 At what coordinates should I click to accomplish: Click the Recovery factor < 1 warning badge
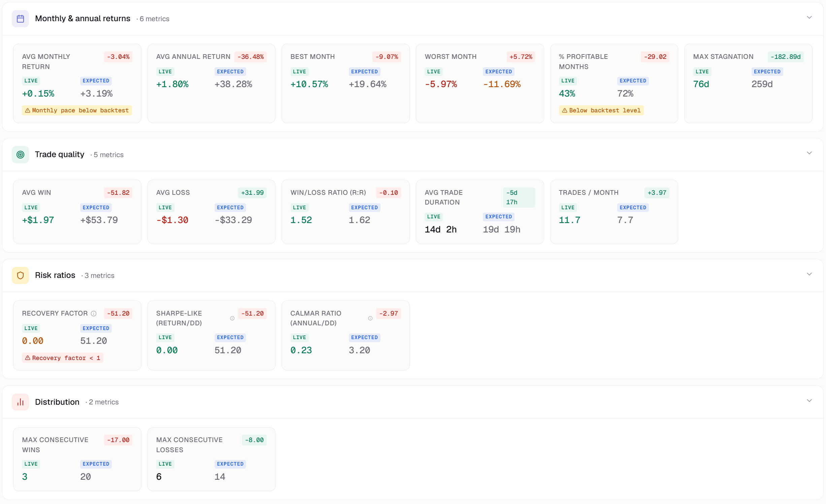pos(63,358)
